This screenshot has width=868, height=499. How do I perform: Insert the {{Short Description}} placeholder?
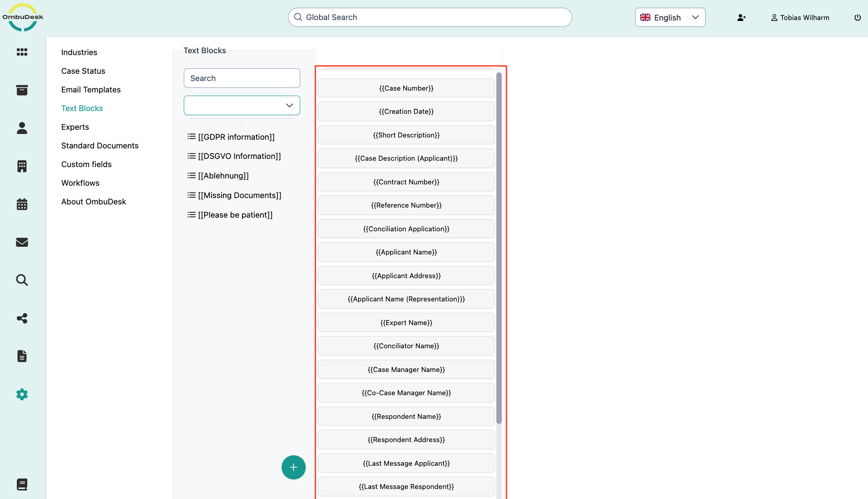click(x=406, y=135)
